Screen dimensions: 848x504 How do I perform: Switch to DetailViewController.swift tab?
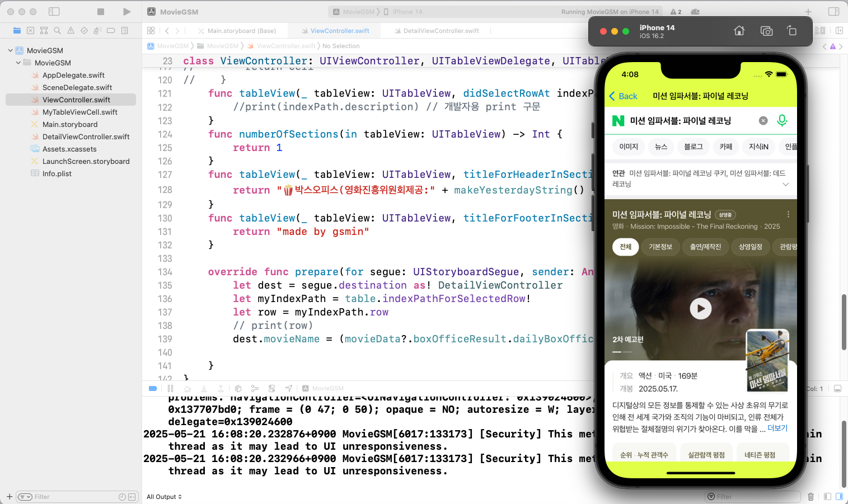coord(437,31)
